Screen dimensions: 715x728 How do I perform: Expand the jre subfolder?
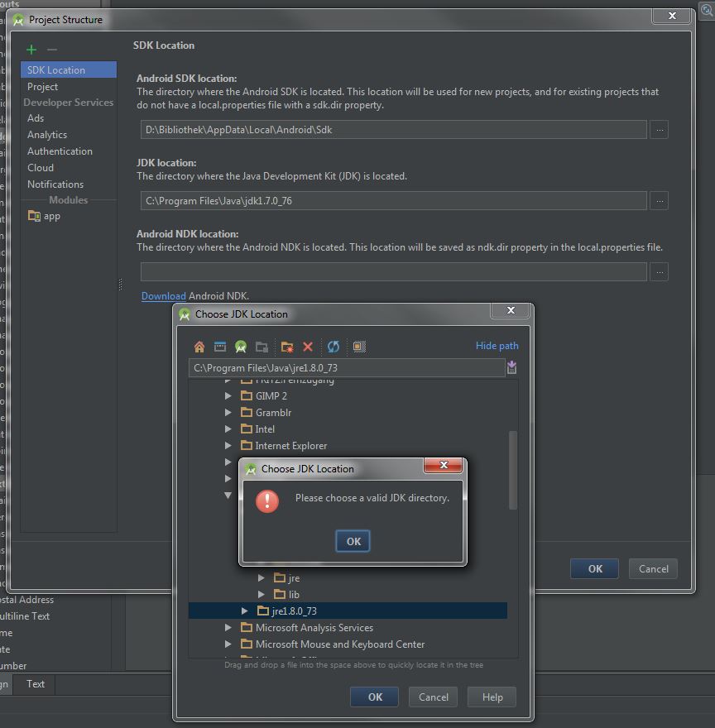(x=262, y=578)
